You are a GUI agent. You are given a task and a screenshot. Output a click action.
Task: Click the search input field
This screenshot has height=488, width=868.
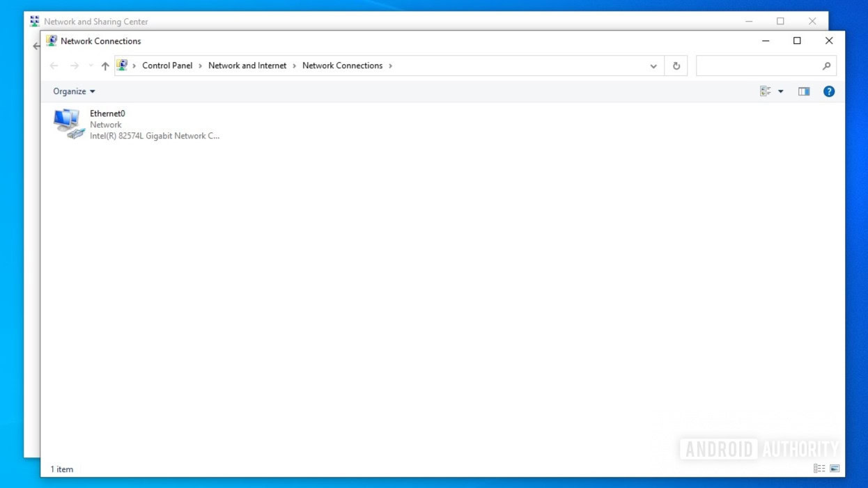[x=758, y=66]
